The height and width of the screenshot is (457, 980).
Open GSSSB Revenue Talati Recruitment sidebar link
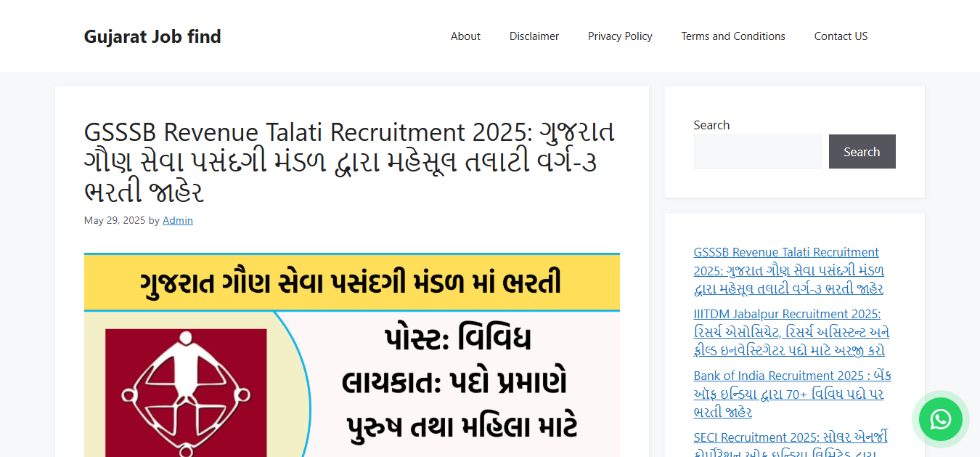pos(788,270)
